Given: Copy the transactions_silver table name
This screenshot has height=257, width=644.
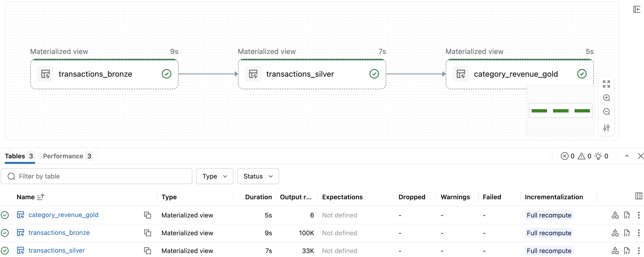Looking at the screenshot, I should pos(148,250).
